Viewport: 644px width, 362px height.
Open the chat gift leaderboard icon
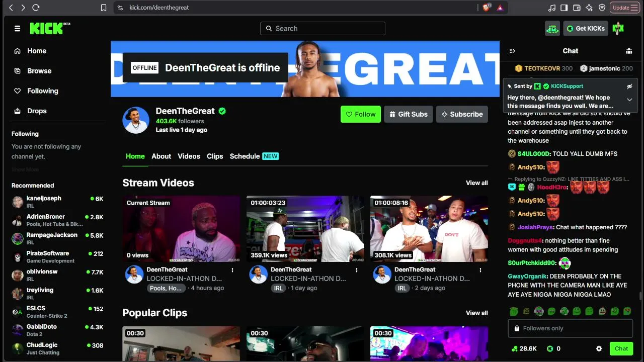[x=629, y=51]
